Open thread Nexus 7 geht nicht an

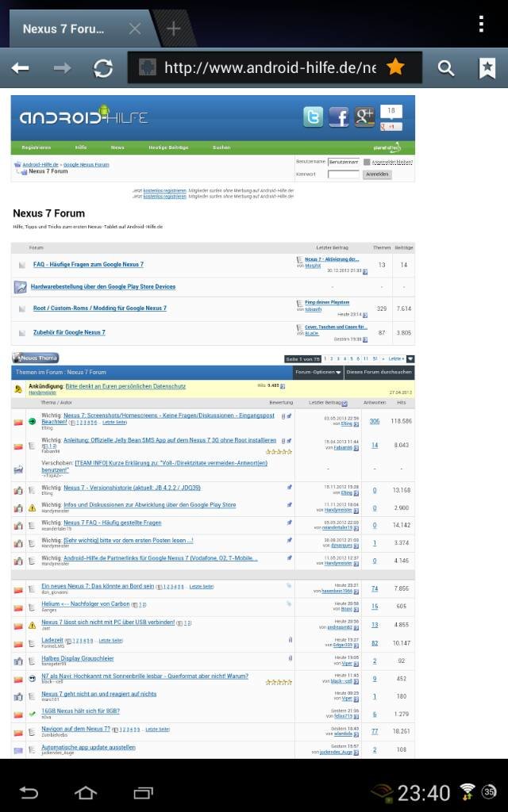tap(98, 694)
